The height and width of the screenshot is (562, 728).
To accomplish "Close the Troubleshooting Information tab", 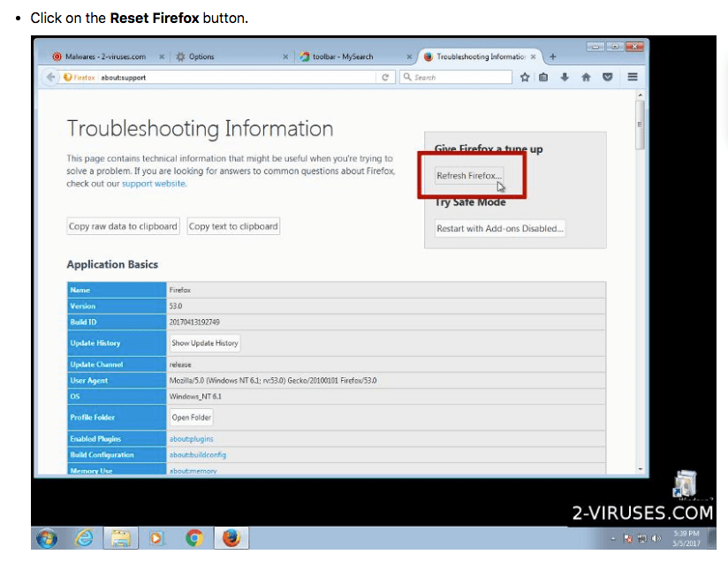I will pos(533,57).
